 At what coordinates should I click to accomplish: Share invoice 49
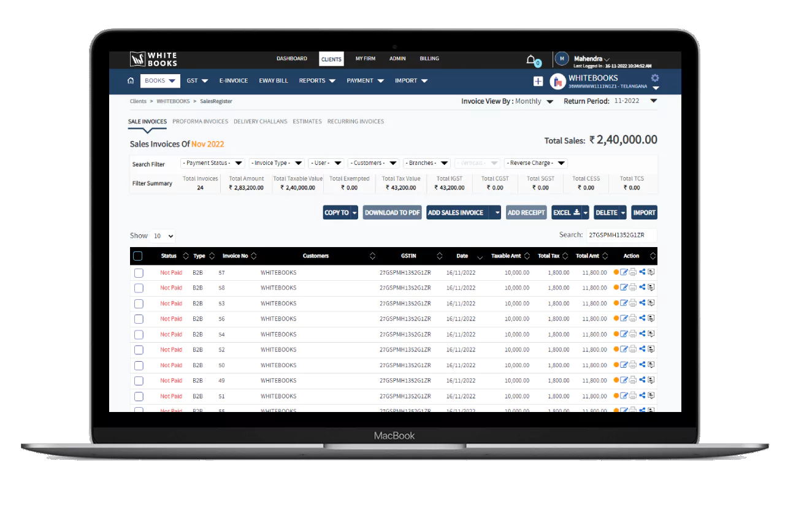[x=642, y=380]
